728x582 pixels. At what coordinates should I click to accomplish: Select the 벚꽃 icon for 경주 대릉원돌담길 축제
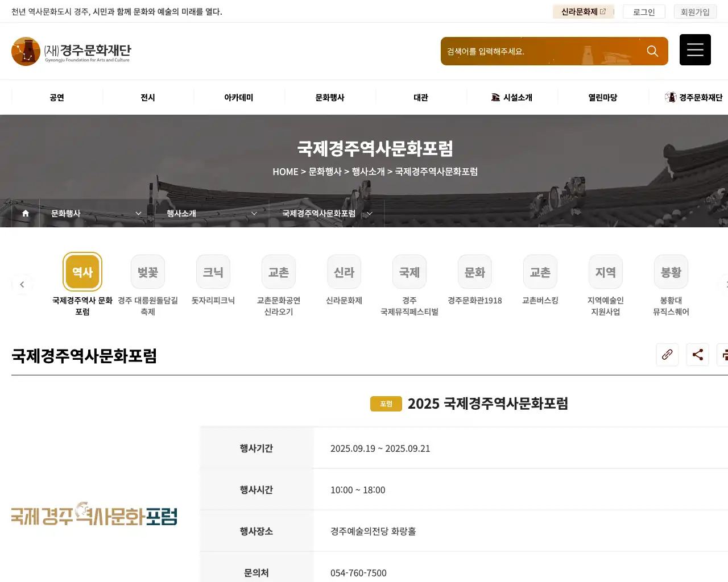point(147,272)
